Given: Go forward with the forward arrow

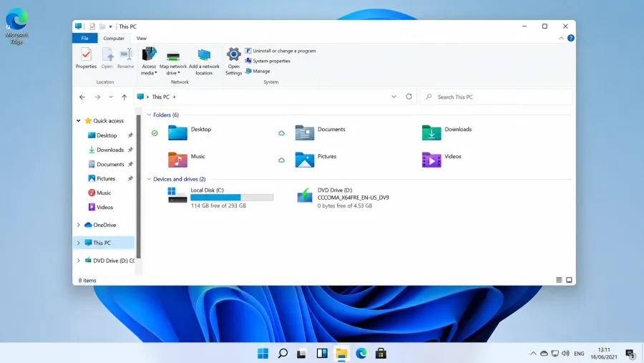Looking at the screenshot, I should coord(97,97).
